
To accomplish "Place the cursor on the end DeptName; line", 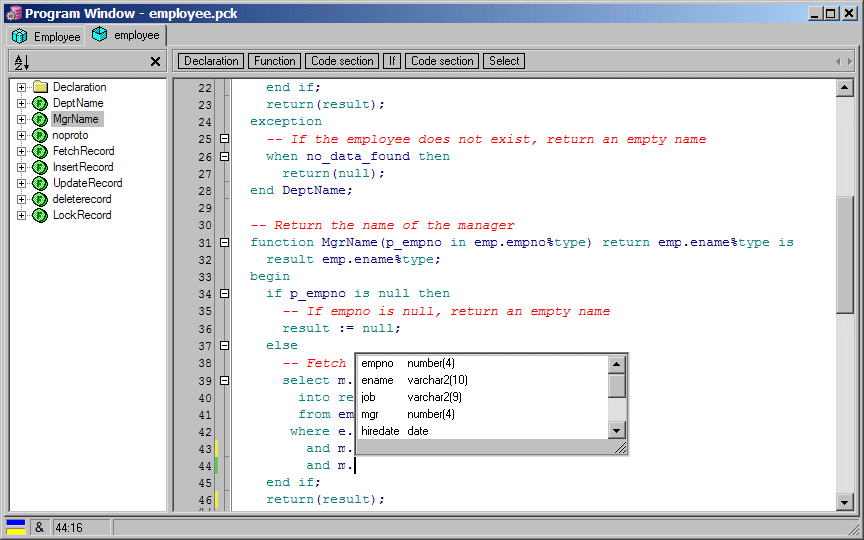I will 301,191.
